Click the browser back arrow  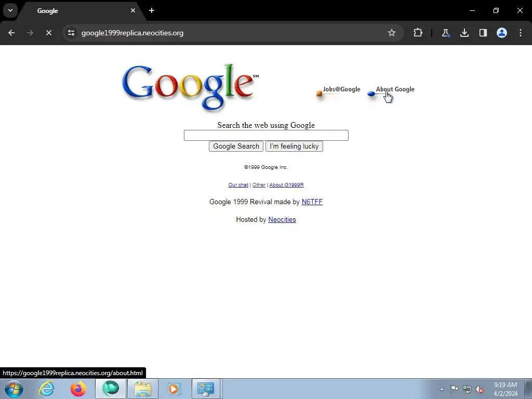(11, 33)
